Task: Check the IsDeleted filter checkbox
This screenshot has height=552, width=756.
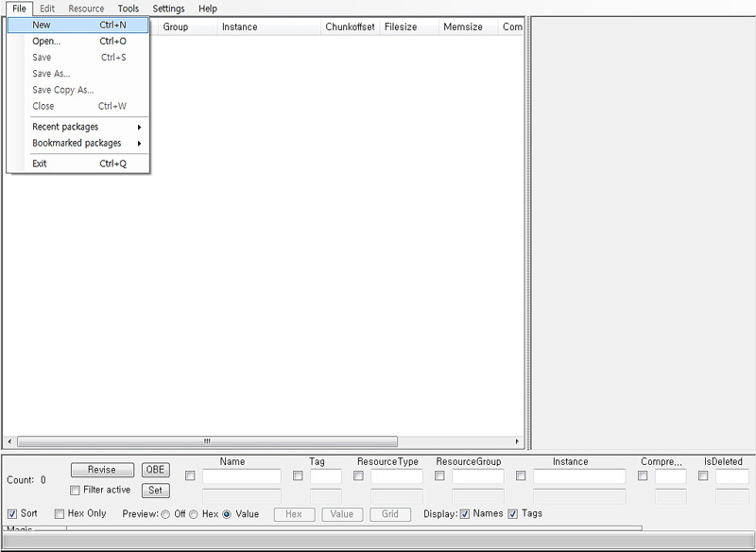Action: 703,476
